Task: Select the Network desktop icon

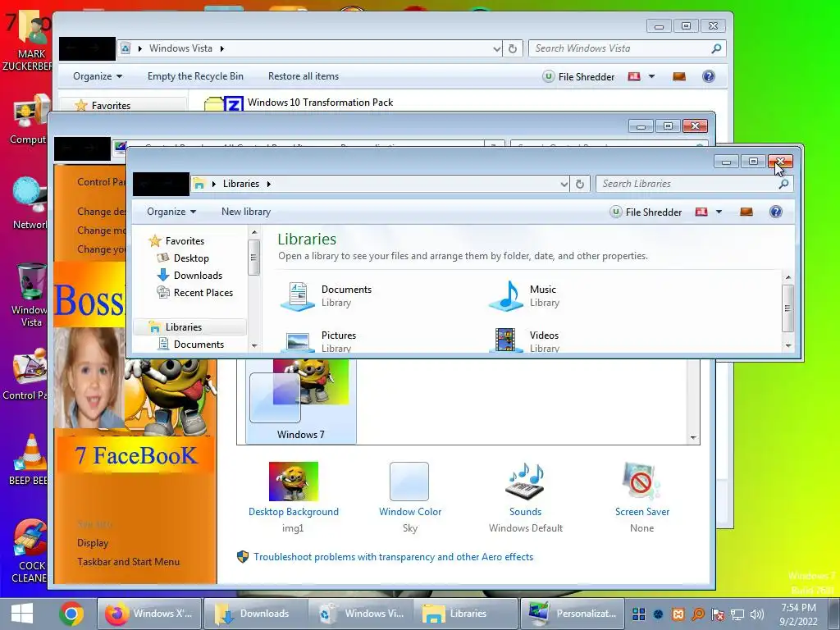Action: [30, 203]
